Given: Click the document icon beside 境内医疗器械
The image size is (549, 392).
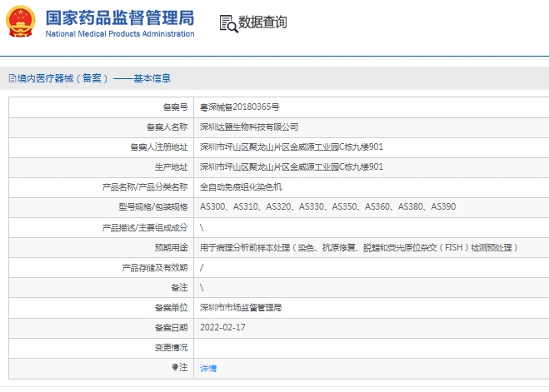Looking at the screenshot, I should [12, 78].
